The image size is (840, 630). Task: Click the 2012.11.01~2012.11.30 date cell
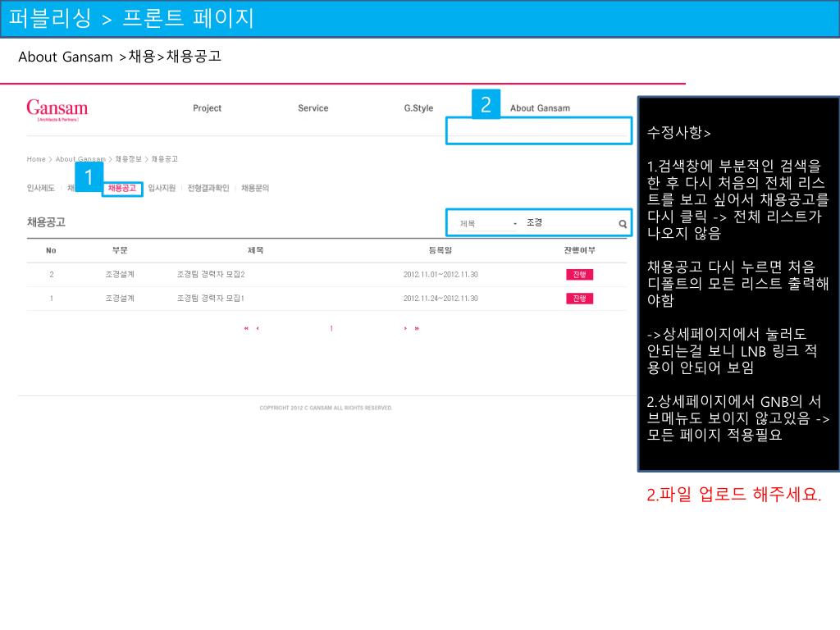441,274
